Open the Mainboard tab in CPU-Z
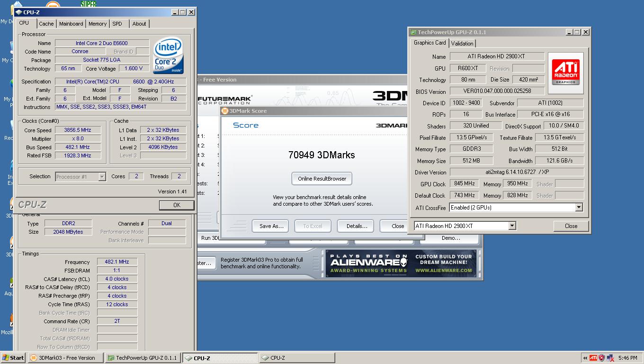The width and height of the screenshot is (644, 364). tap(71, 24)
